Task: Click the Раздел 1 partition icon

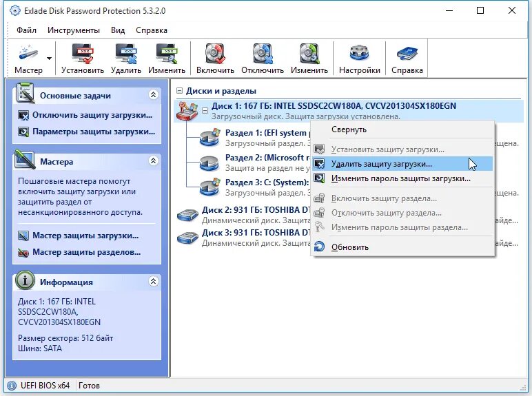Action: 209,137
